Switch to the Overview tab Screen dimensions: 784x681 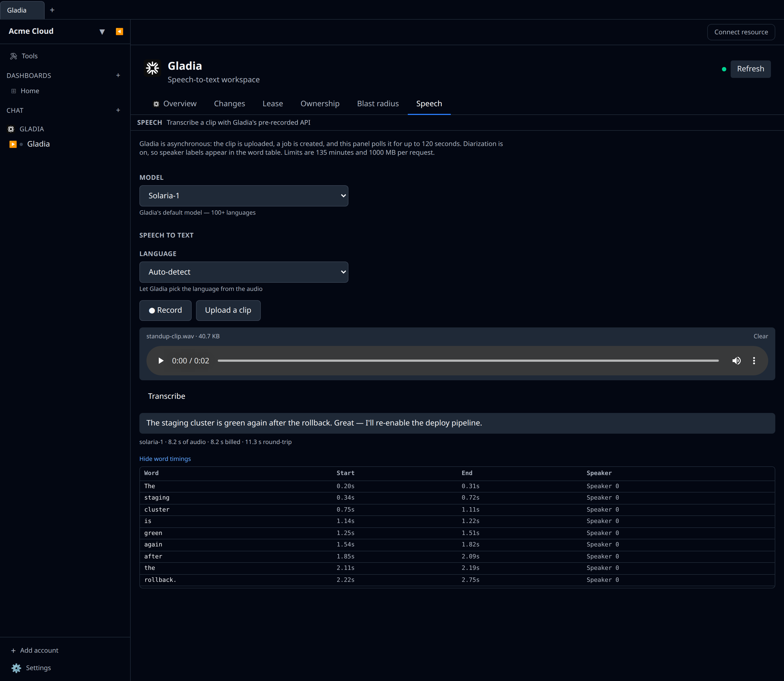click(x=175, y=104)
